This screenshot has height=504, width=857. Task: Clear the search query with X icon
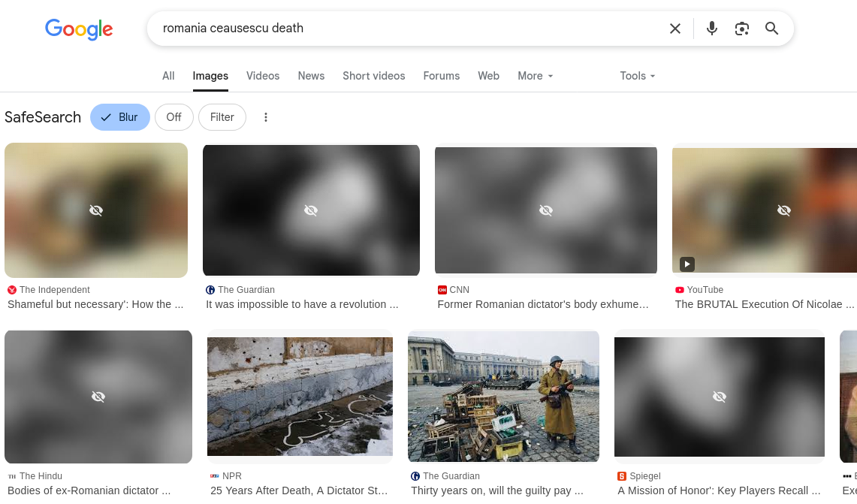(675, 29)
